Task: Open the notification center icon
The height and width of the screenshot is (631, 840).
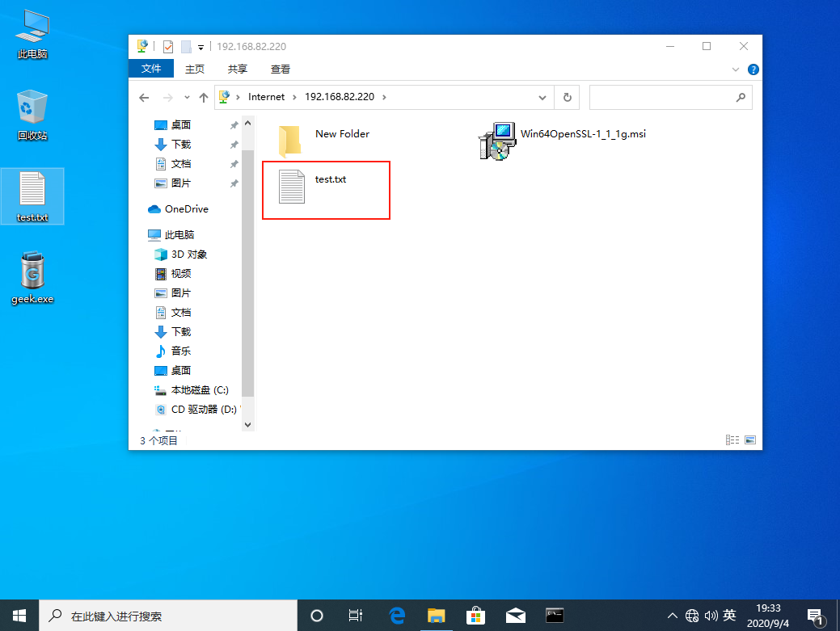Action: (x=815, y=616)
